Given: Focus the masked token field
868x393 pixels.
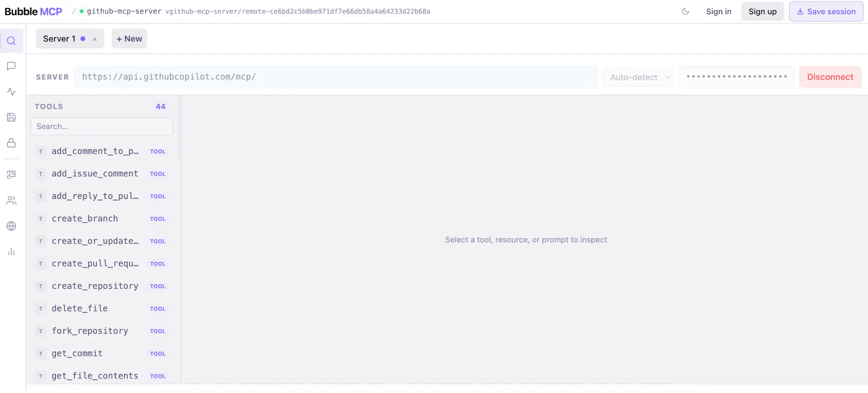Looking at the screenshot, I should click(x=736, y=77).
